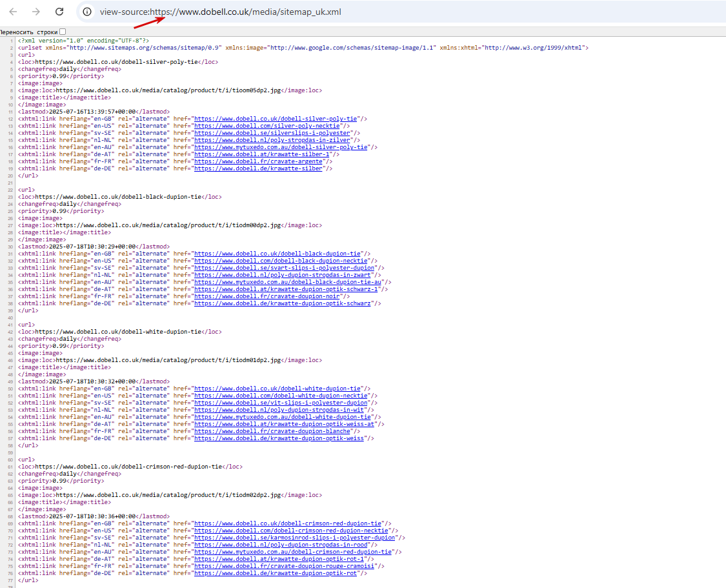This screenshot has width=726, height=588.
Task: Click the XML declaration on line 1
Action: pyautogui.click(x=83, y=40)
